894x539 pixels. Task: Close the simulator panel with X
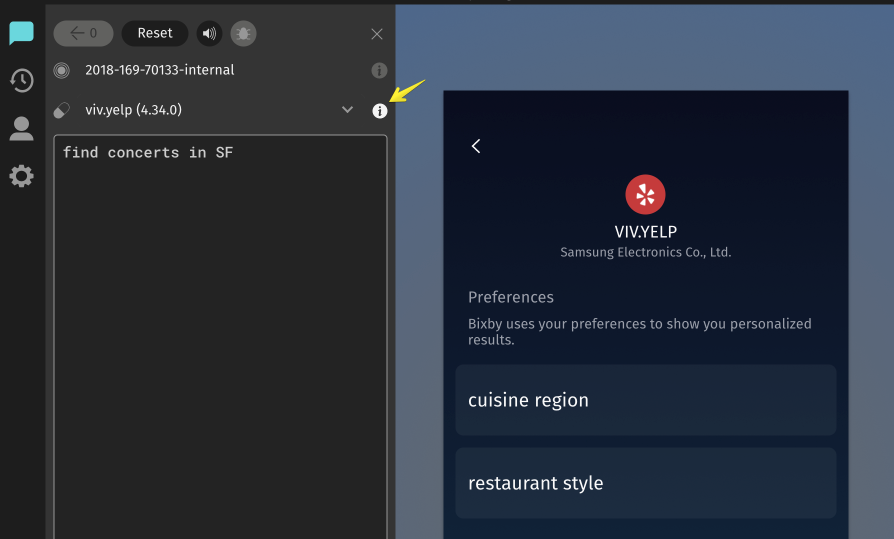coord(377,34)
